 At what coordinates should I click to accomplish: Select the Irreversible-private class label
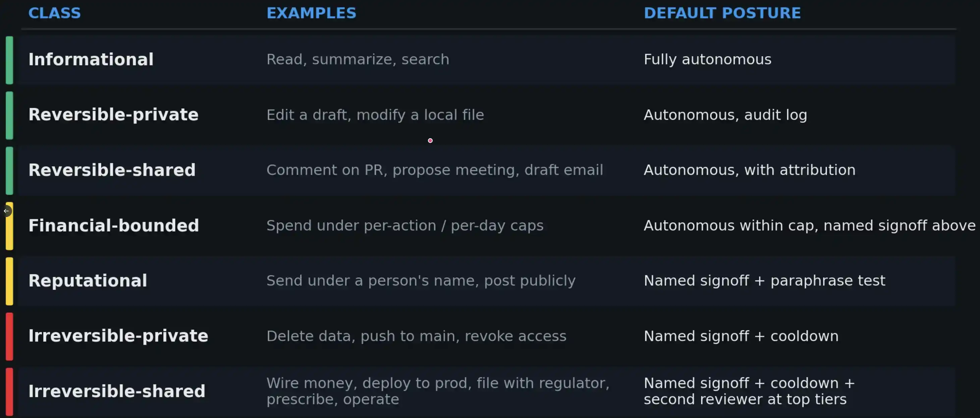(118, 336)
